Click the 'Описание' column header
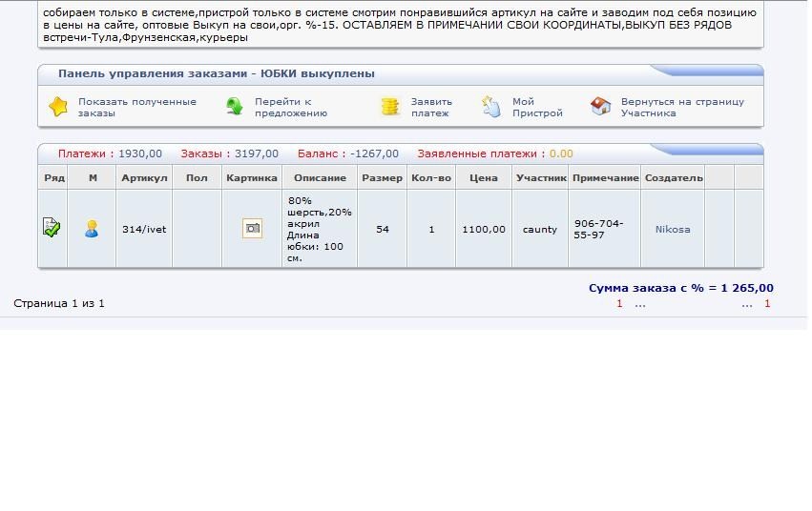Viewport: 812px width, 511px height. pos(320,178)
